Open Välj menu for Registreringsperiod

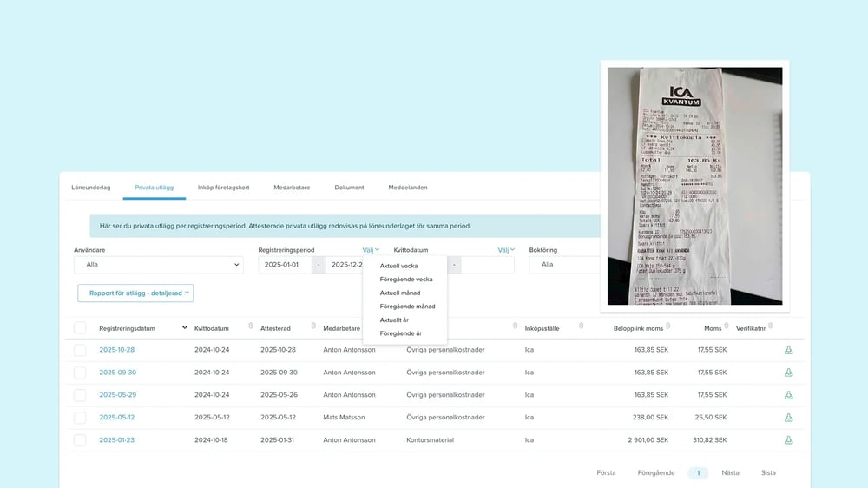tap(371, 250)
